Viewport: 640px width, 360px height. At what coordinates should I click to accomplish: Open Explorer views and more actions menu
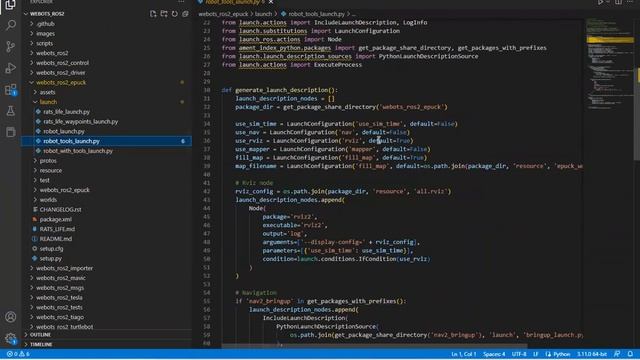[x=181, y=2]
